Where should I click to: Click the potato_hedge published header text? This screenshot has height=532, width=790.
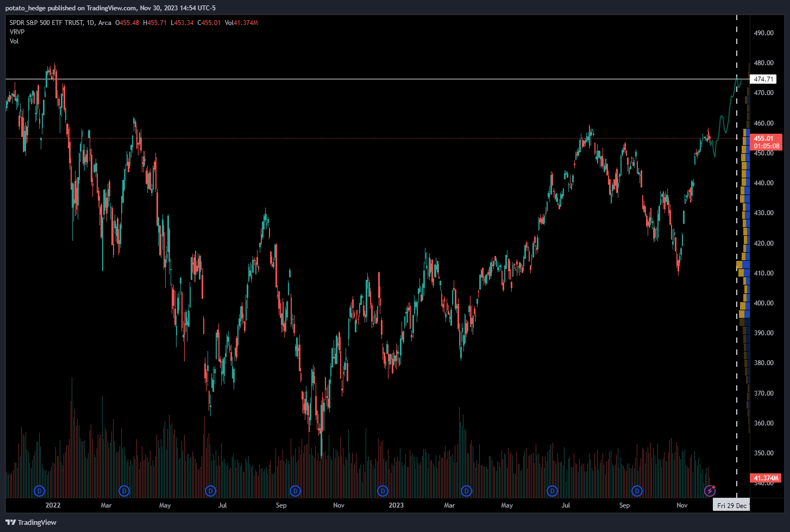point(110,8)
